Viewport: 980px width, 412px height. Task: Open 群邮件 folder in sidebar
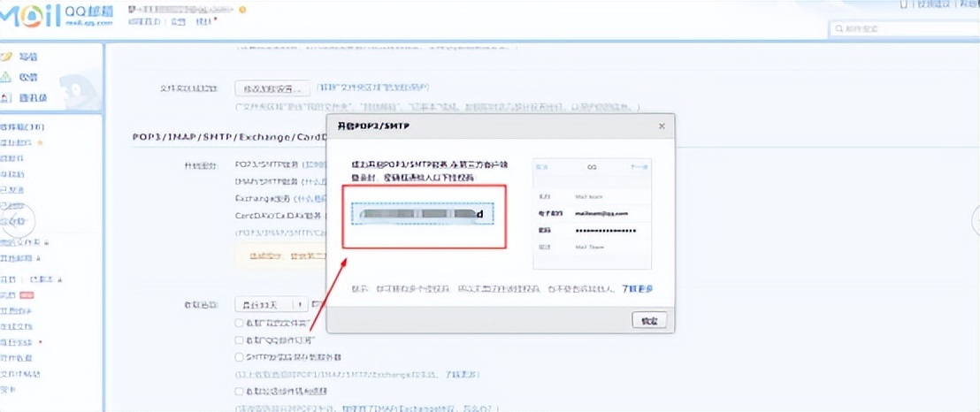point(12,158)
